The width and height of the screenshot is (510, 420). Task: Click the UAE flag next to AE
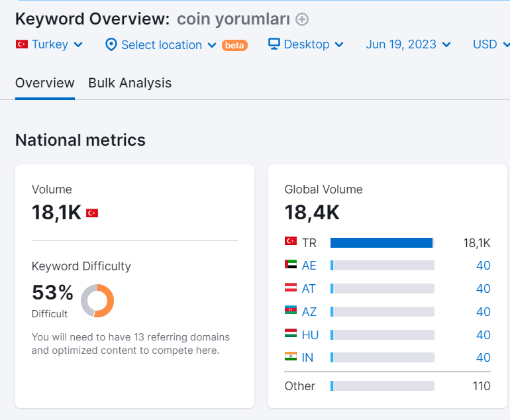click(291, 264)
